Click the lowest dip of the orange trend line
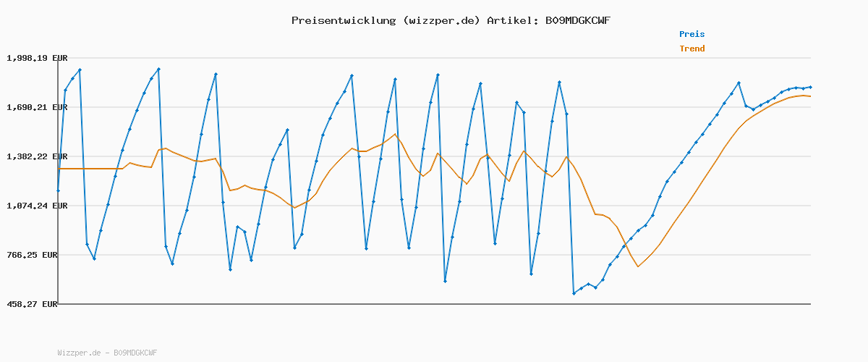This screenshot has width=868, height=362. [638, 266]
